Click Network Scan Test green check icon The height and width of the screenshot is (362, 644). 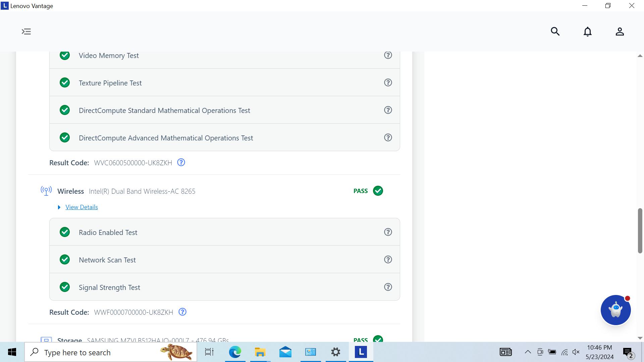65,260
